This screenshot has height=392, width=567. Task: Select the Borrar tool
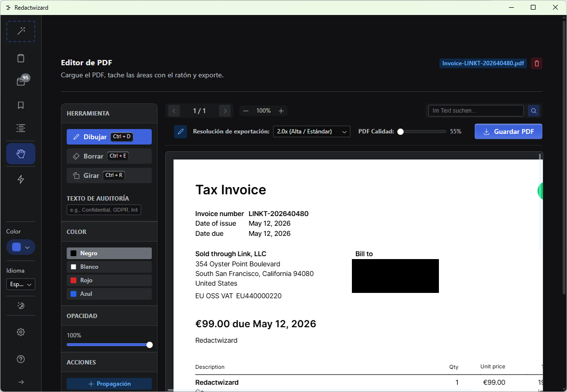[109, 156]
